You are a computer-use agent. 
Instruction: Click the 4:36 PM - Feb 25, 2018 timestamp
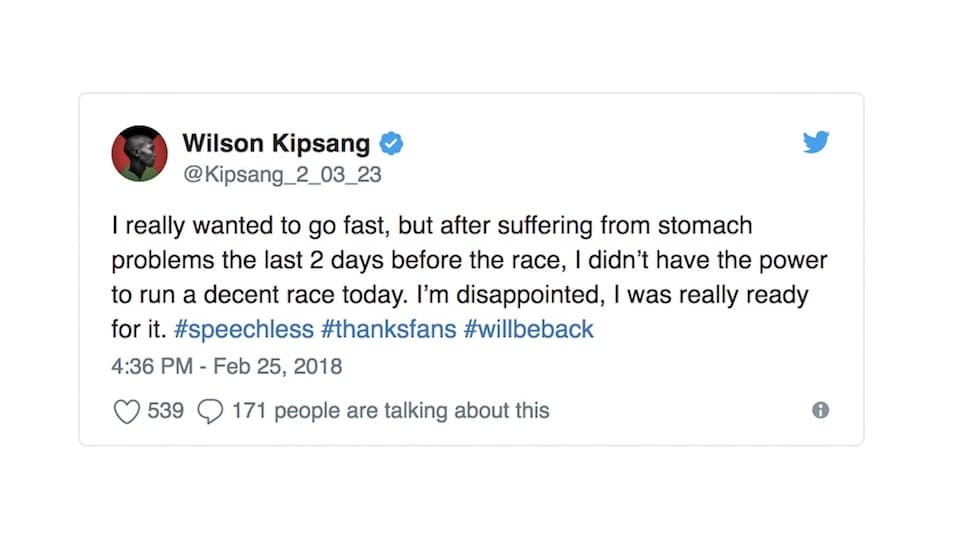tap(227, 366)
